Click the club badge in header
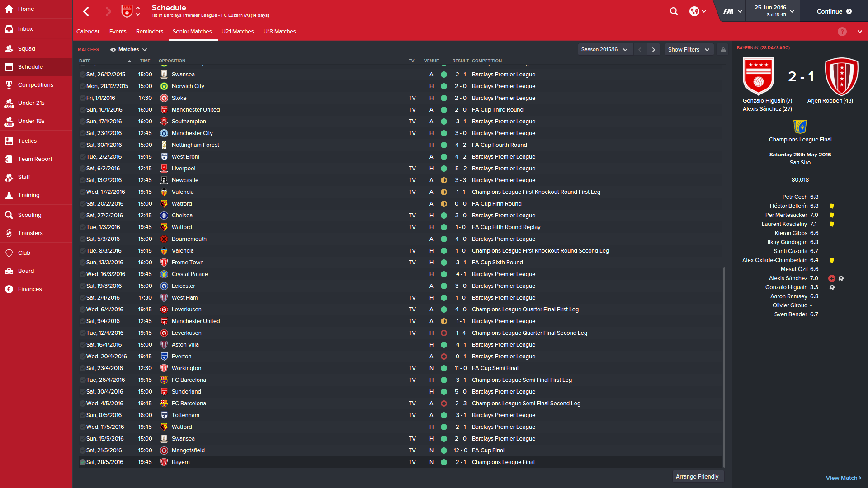868x488 pixels. tap(127, 11)
